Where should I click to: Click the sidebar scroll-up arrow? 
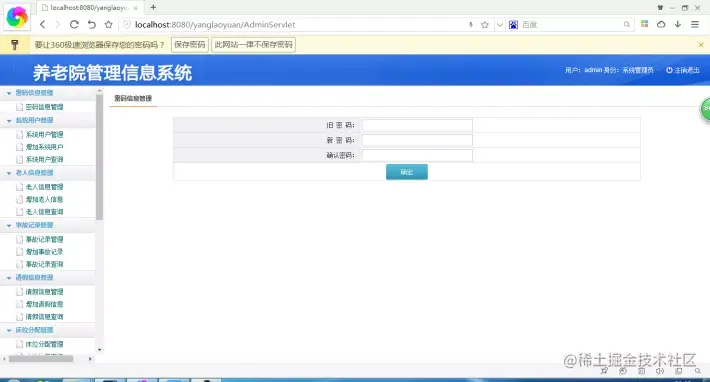[x=100, y=91]
